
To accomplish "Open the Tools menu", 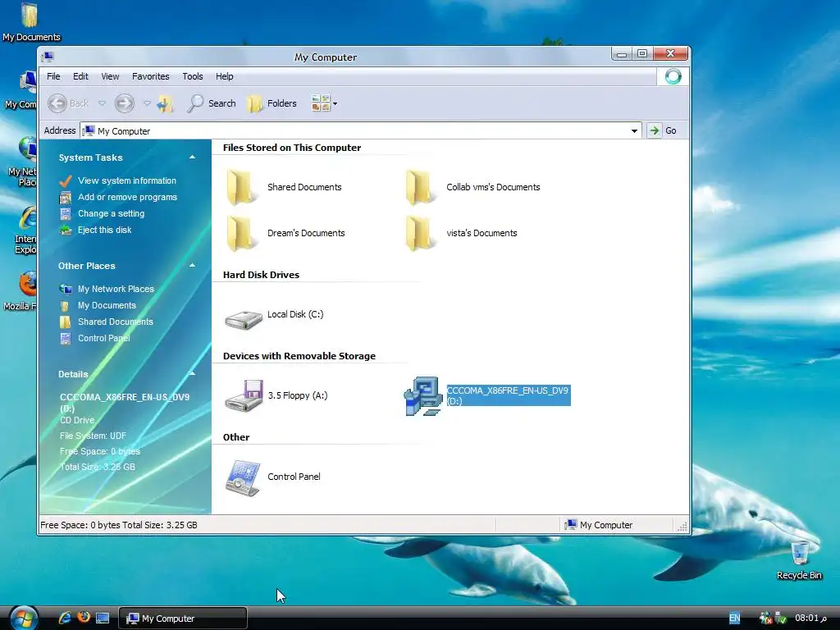I will tap(192, 76).
